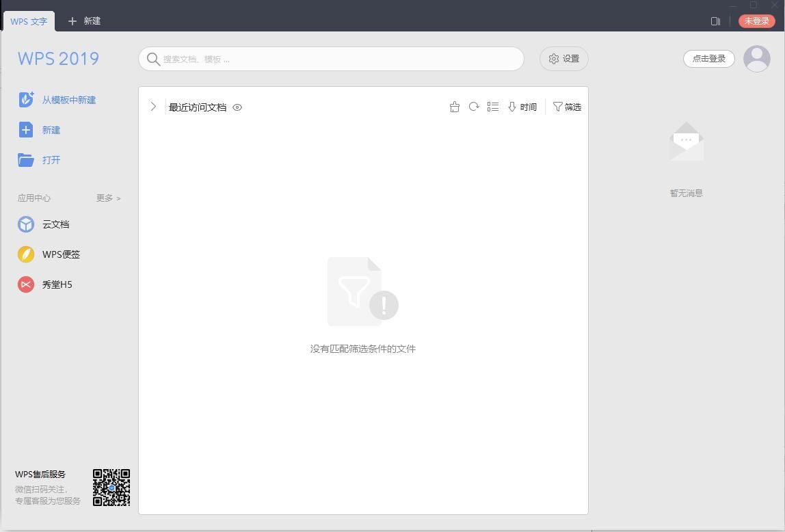
Task: Click the 从模板中新建 template icon
Action: click(26, 100)
